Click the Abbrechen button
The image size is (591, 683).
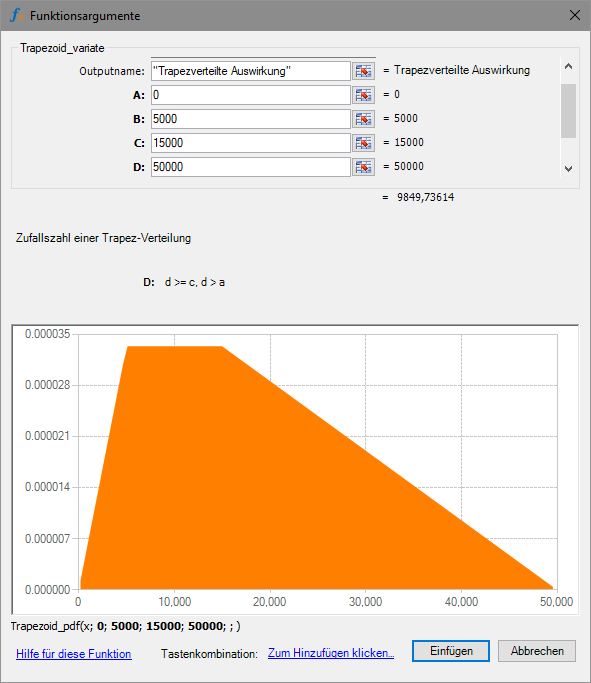[537, 651]
